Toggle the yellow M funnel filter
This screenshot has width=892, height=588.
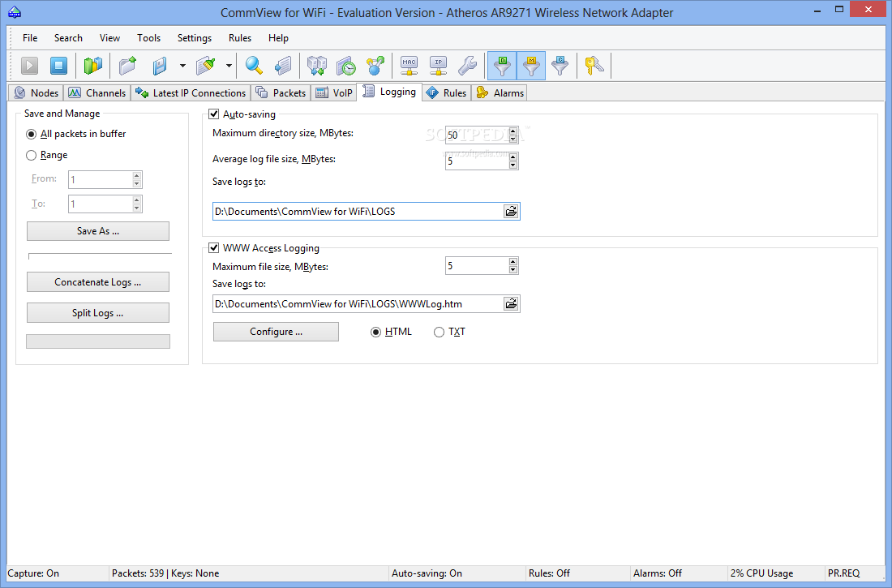tap(531, 66)
